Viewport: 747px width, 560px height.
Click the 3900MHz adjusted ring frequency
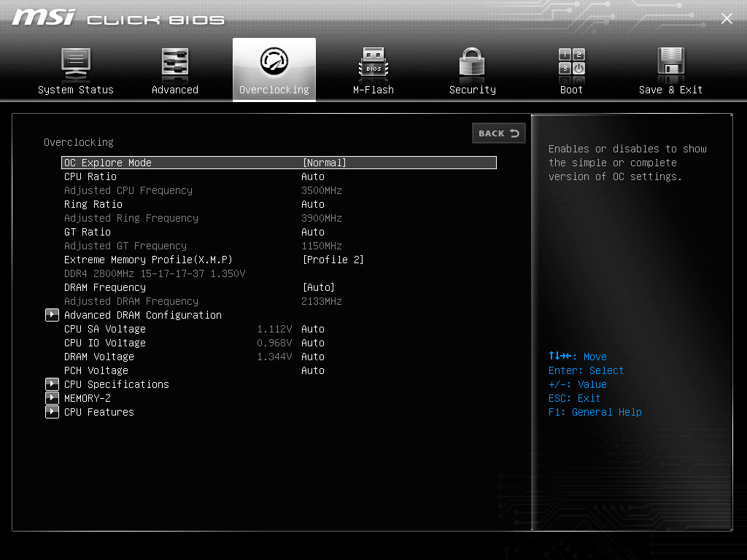(322, 218)
